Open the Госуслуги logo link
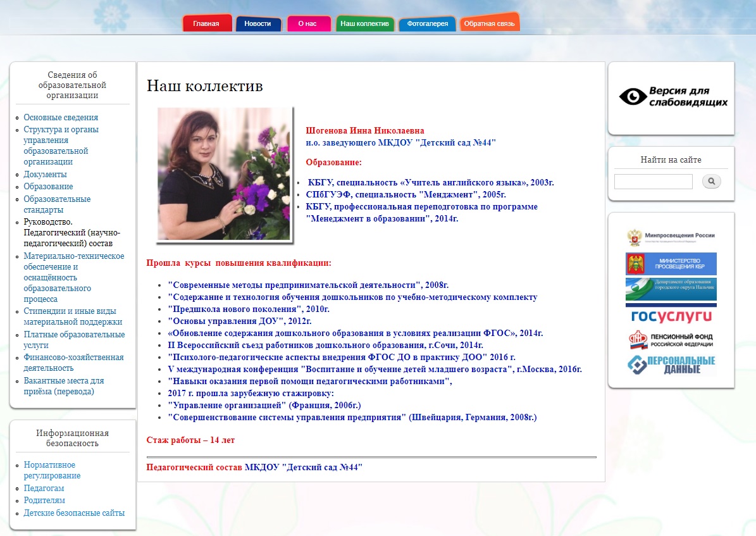The height and width of the screenshot is (536, 756). click(671, 316)
